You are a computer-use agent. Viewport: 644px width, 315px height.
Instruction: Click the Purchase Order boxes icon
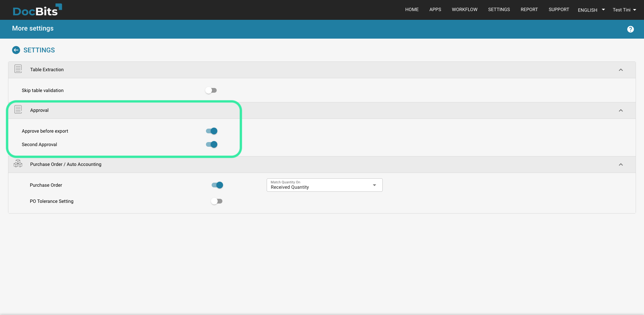(18, 164)
